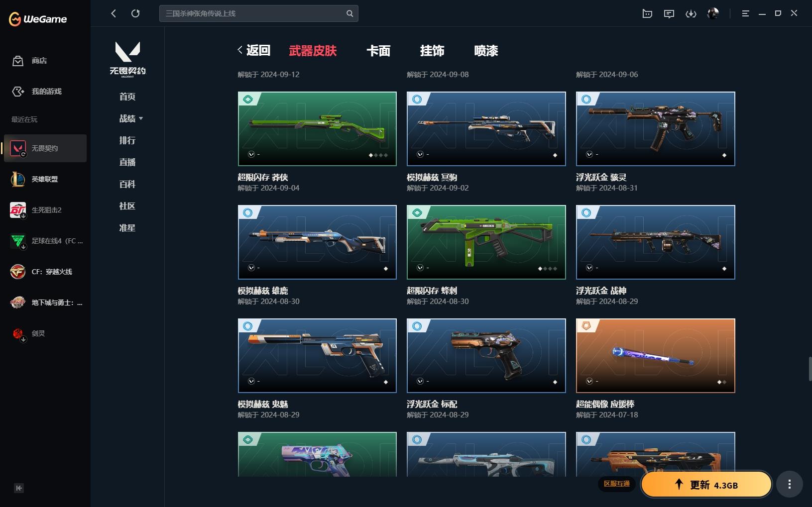Open 首页 in the game menu

click(127, 97)
